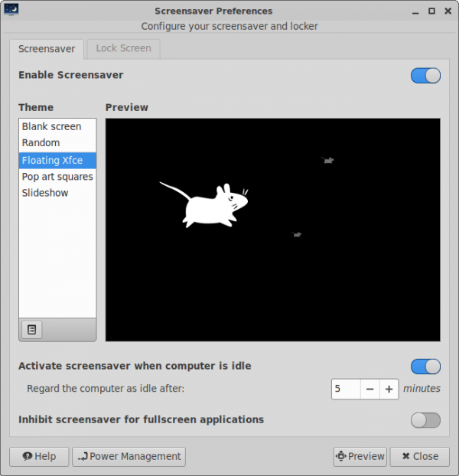Pick the Pop art squares theme
Image resolution: width=459 pixels, height=476 pixels.
coord(57,177)
